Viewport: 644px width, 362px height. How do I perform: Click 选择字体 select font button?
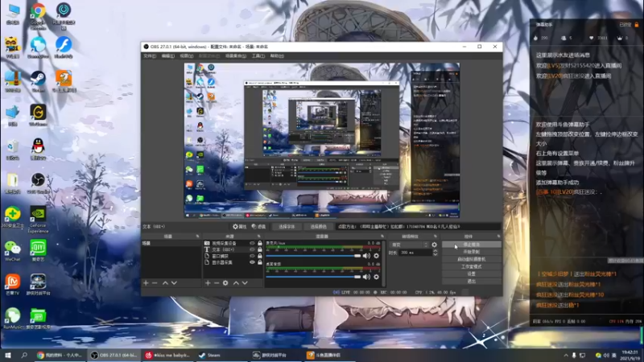click(x=287, y=227)
